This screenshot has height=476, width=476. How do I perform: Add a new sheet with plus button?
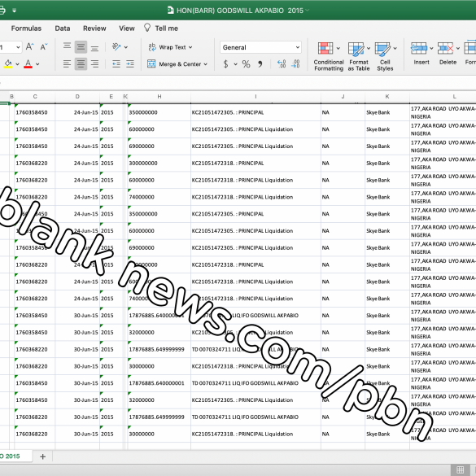click(x=43, y=456)
